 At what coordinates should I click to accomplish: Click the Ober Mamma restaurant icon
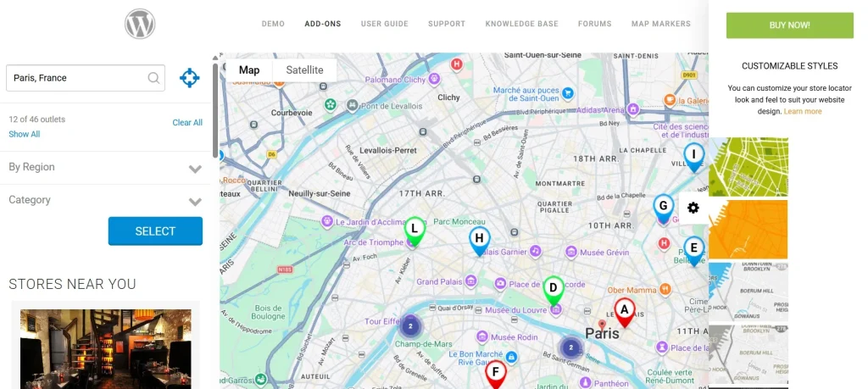point(665,289)
